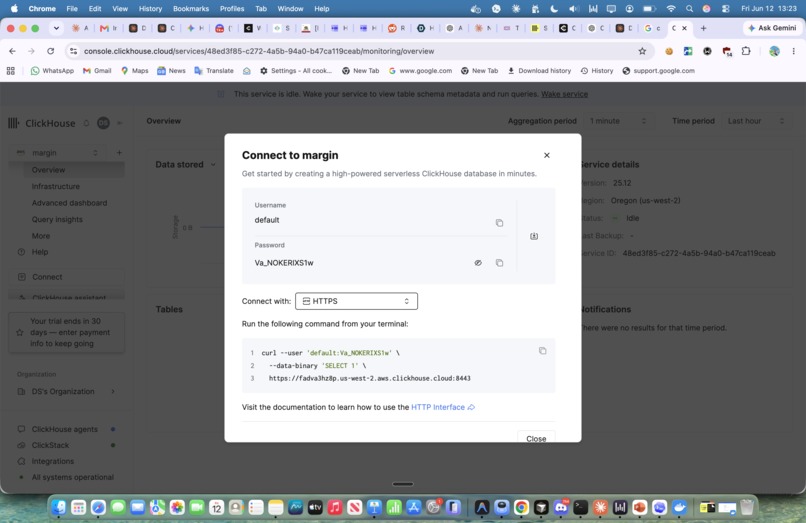Open Chrome extensions puzzle icon

pos(746,51)
